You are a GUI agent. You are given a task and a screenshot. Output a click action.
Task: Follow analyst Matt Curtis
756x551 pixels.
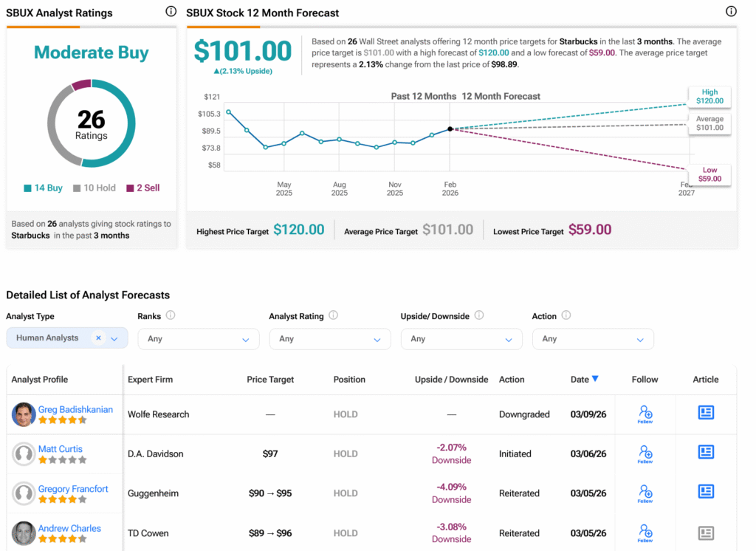(645, 454)
